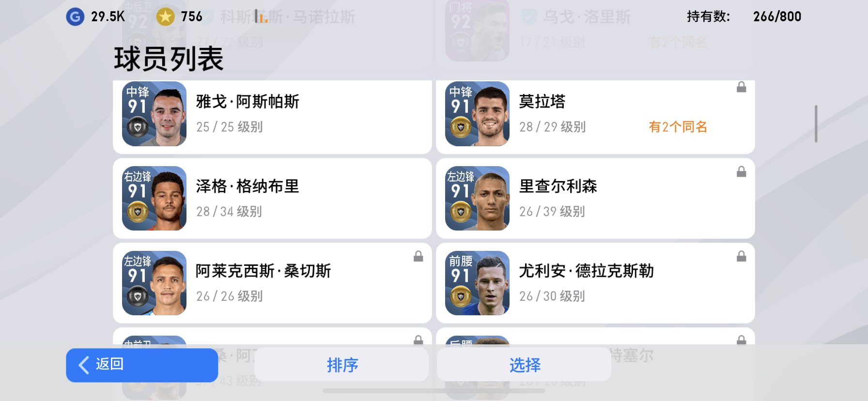
Task: Open 阿莱克西斯·桑切斯 player portrait
Action: click(x=154, y=283)
